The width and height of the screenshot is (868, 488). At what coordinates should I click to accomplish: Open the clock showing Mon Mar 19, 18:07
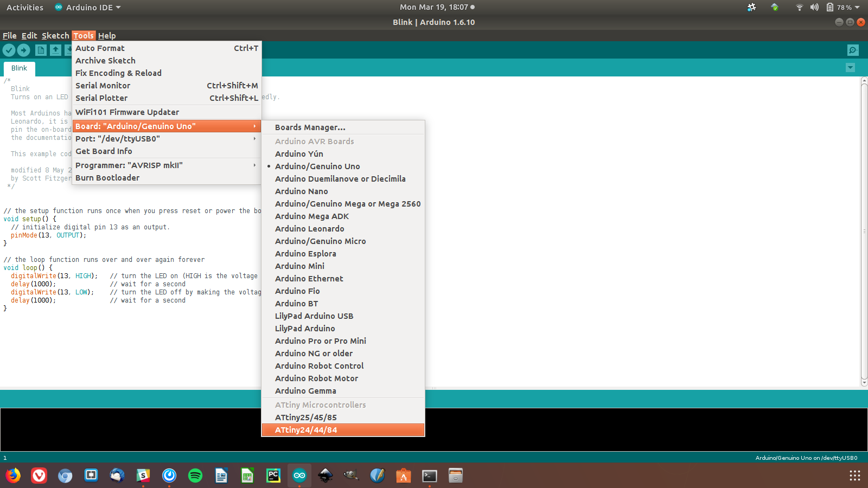pyautogui.click(x=437, y=7)
